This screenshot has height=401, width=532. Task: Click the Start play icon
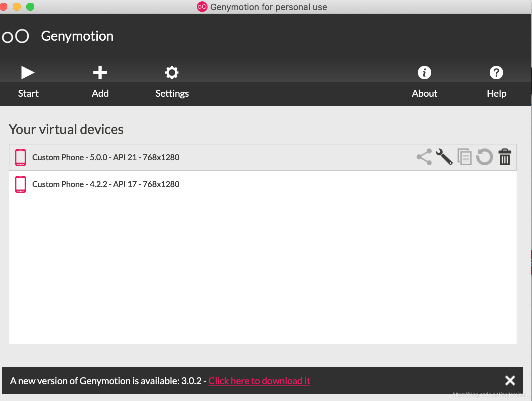coord(28,73)
